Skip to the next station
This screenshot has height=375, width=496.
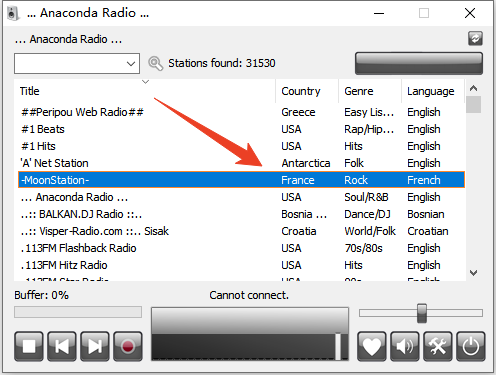pyautogui.click(x=95, y=346)
